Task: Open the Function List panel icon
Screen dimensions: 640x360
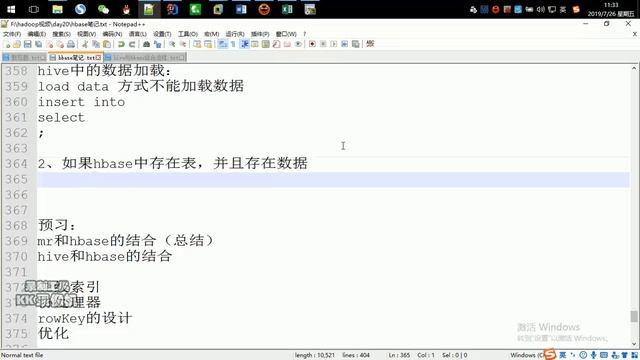Action: [276, 44]
